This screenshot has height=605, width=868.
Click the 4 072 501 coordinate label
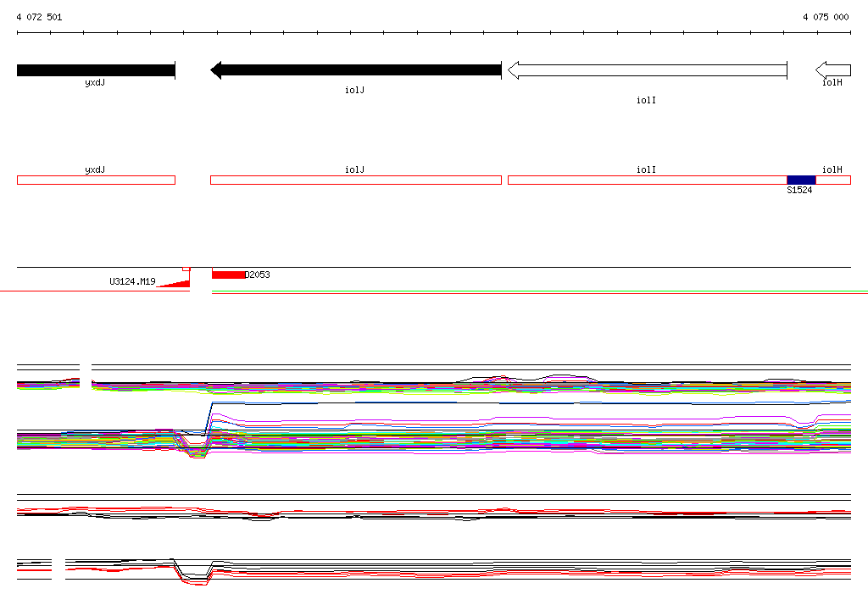coord(39,17)
